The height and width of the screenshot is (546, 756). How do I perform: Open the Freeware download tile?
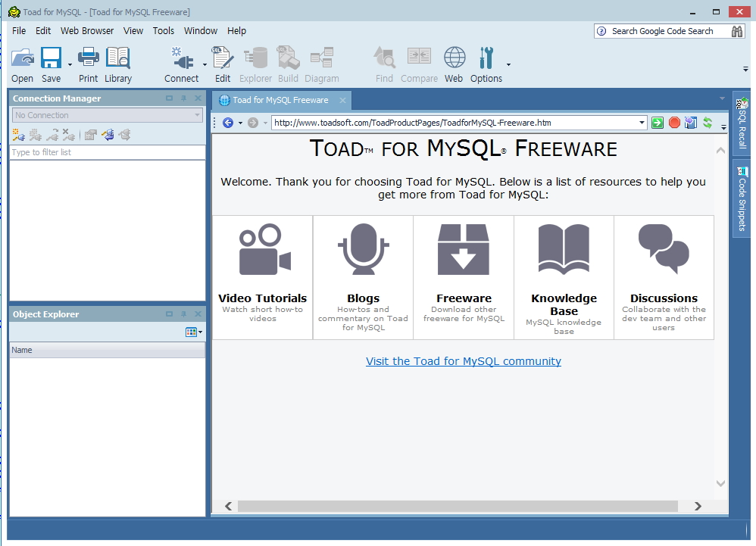pos(464,278)
